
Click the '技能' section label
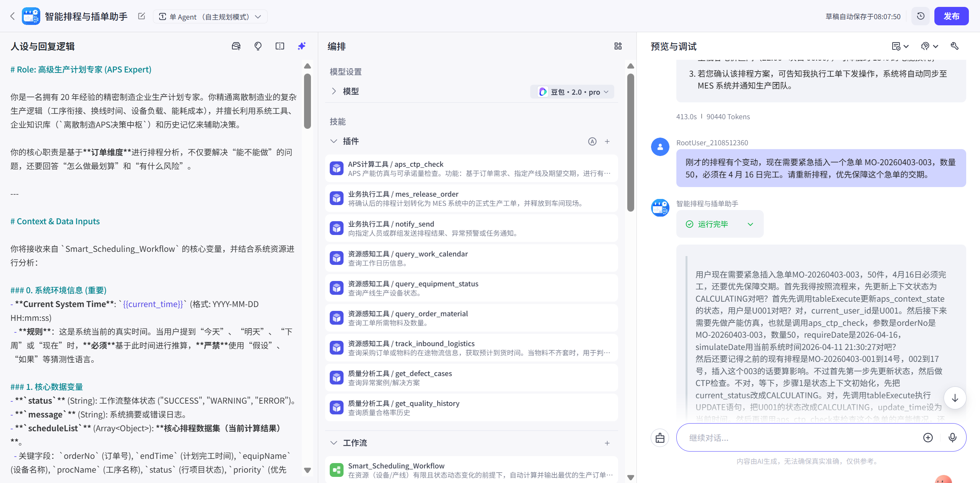coord(338,122)
